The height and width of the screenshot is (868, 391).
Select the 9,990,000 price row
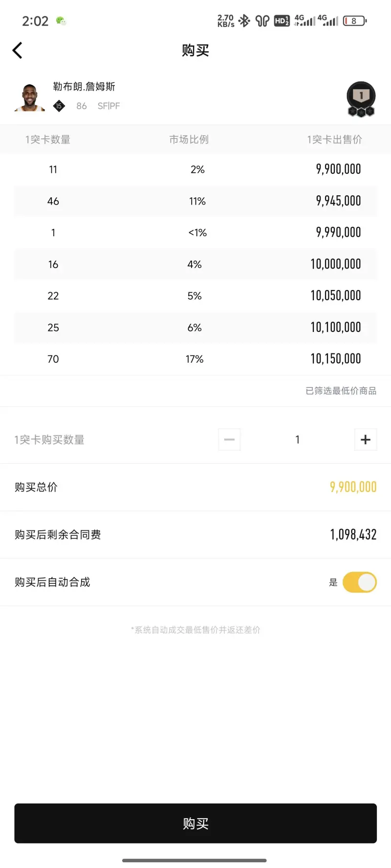[x=195, y=232]
